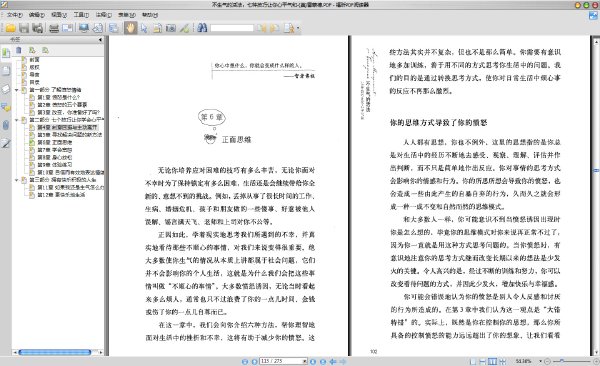Click the document vertical scrollbar
This screenshot has height=366, width=600.
(x=596, y=196)
